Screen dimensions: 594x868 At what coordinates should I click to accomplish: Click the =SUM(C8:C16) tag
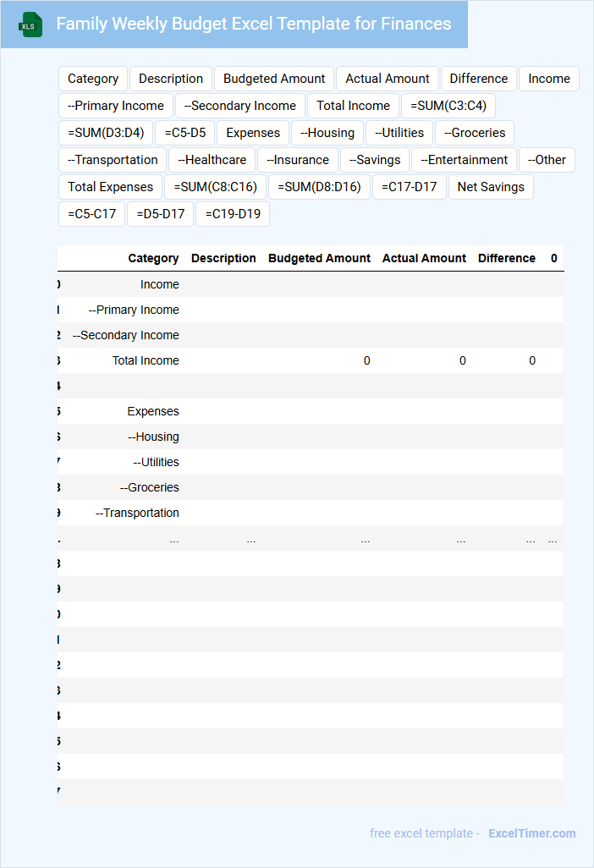215,187
